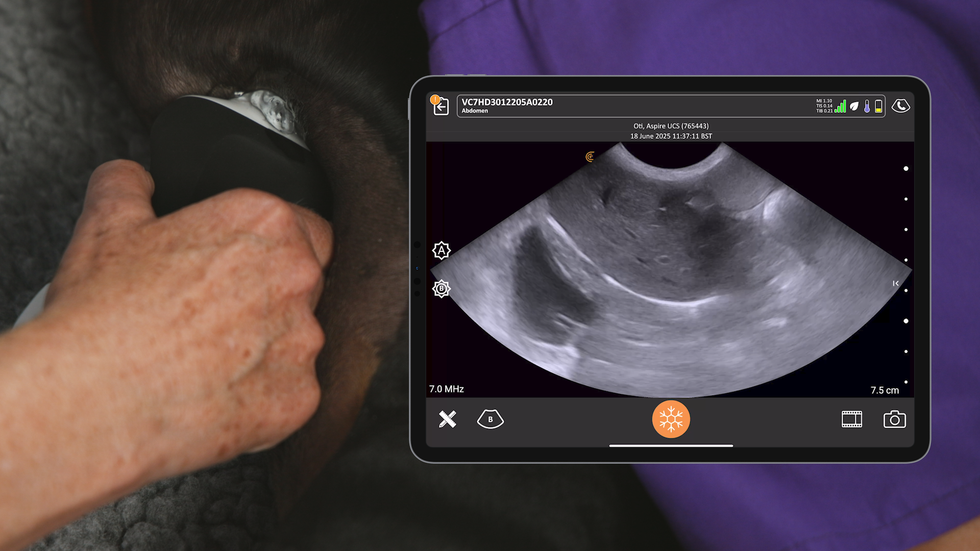Tap the 7.0 MHz frequency label

447,389
